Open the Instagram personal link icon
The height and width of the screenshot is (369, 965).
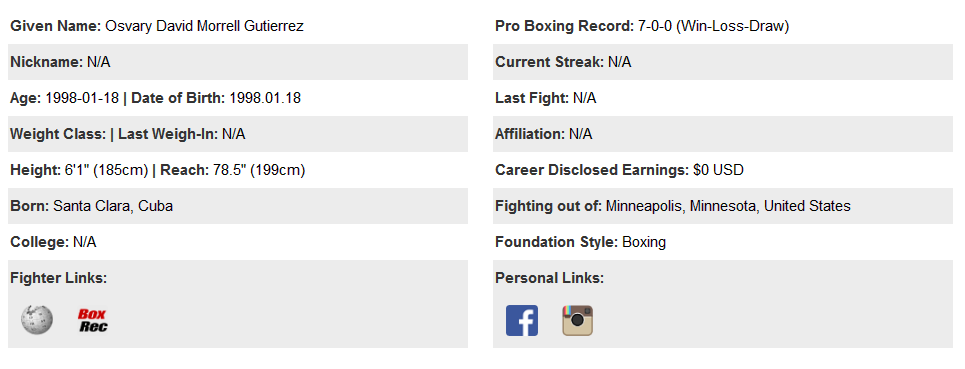(577, 320)
